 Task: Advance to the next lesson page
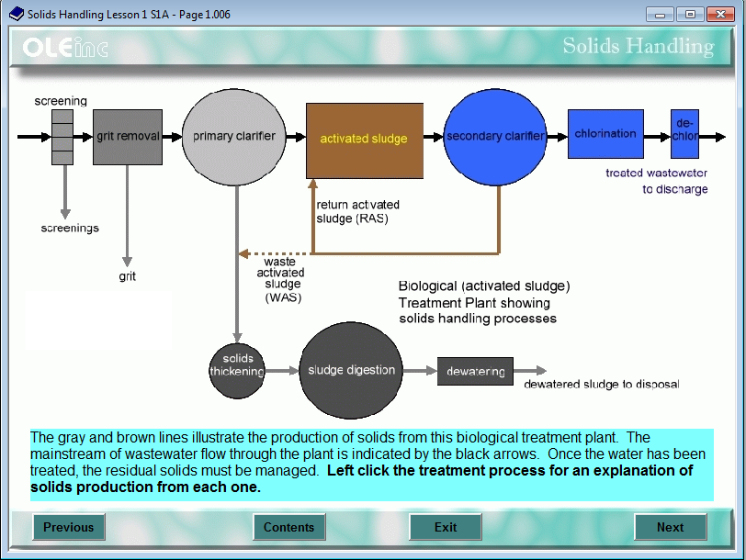pos(671,527)
